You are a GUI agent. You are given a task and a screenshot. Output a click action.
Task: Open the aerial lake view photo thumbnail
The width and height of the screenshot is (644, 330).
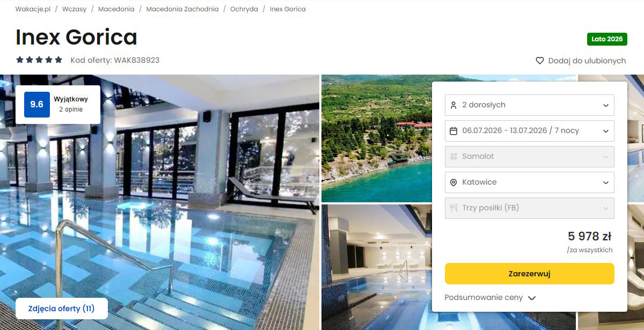pyautogui.click(x=377, y=138)
